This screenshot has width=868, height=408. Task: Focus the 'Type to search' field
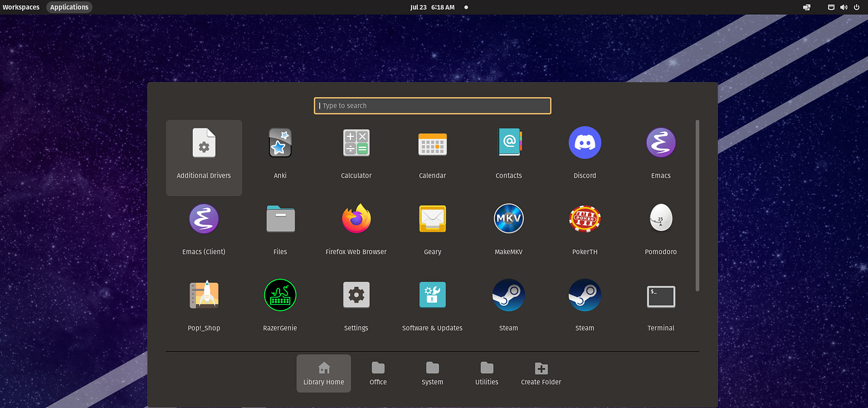click(x=432, y=106)
